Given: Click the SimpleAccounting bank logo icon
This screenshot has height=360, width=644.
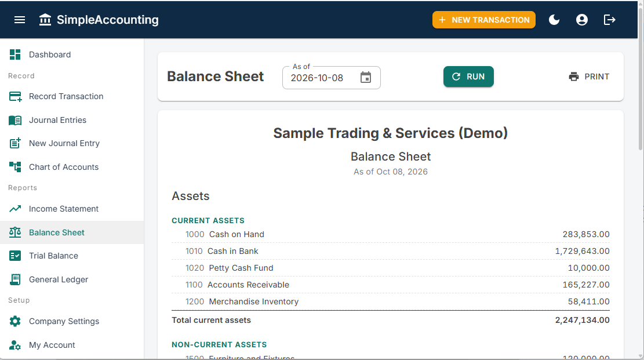Looking at the screenshot, I should click(45, 20).
